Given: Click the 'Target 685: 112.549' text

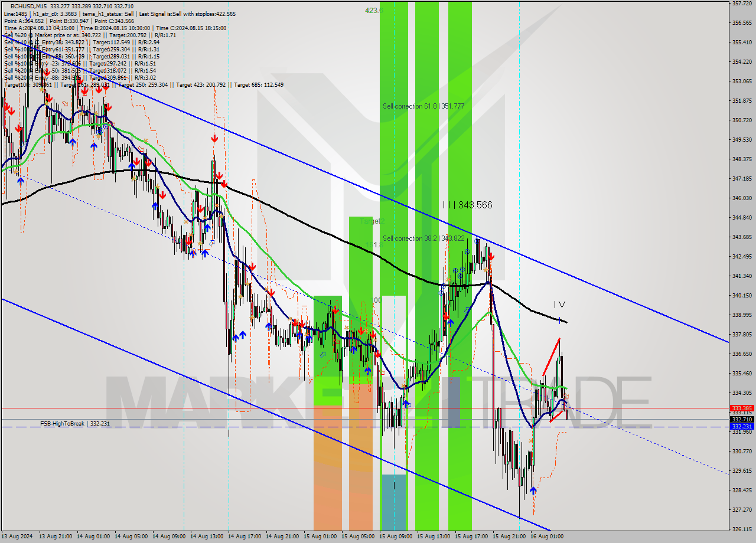Looking at the screenshot, I should [x=259, y=84].
